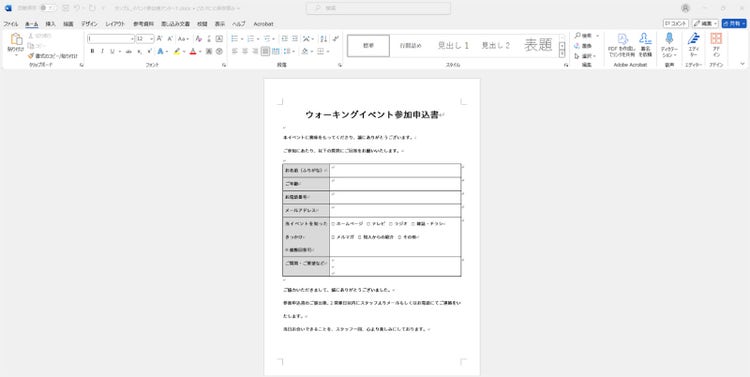Screen dimensions: 750x377
Task: Align text left in paragraph group
Action: click(x=234, y=51)
